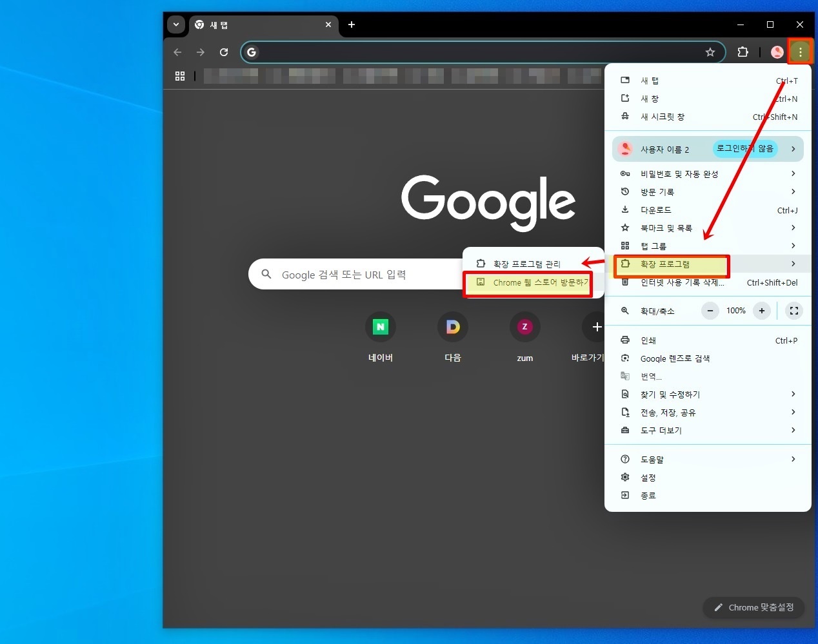Choose 인터넷 사용 기록 삭제 entry
Screen dimensions: 818x644
click(x=708, y=282)
